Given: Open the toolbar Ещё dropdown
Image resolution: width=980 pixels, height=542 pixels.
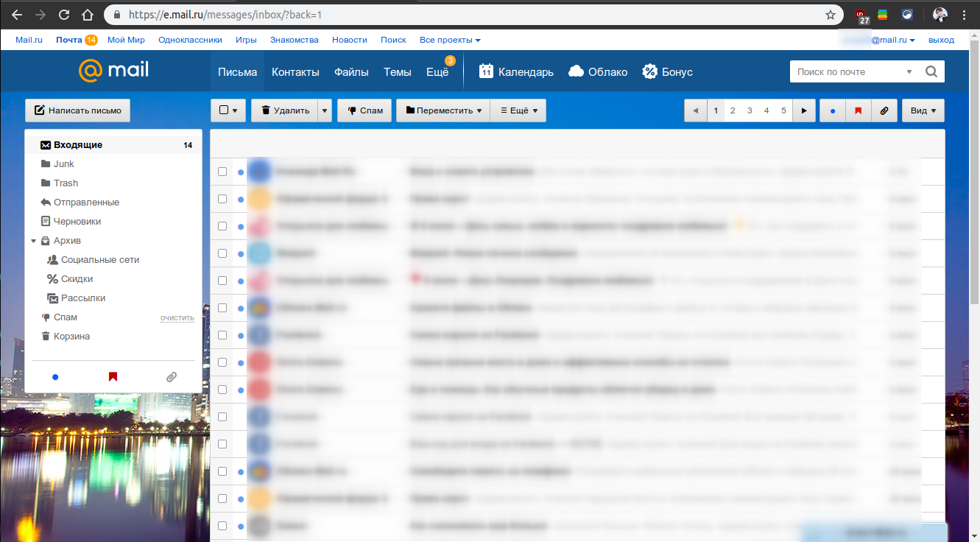Looking at the screenshot, I should click(518, 110).
